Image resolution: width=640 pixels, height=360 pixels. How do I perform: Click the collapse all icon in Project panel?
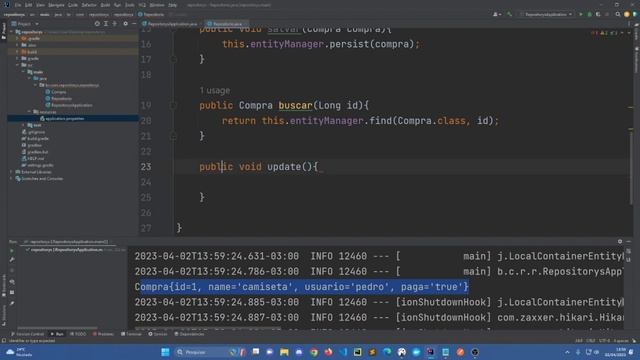click(115, 24)
